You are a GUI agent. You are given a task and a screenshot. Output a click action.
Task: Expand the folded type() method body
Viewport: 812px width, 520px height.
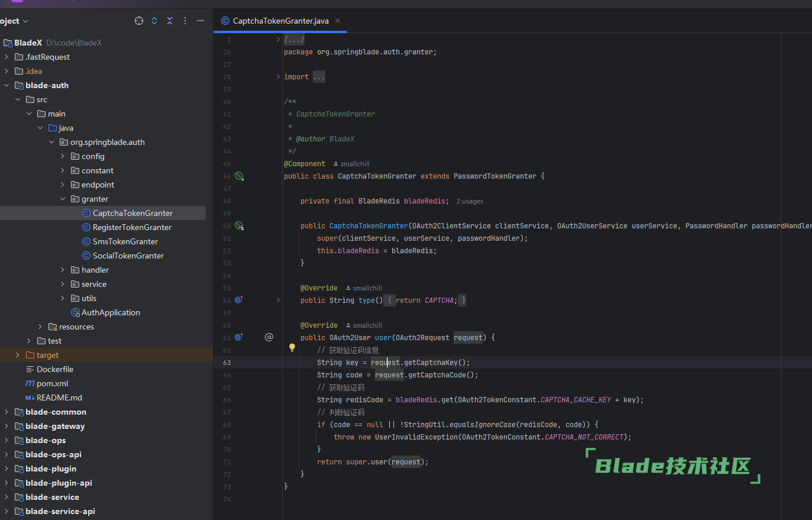(279, 301)
